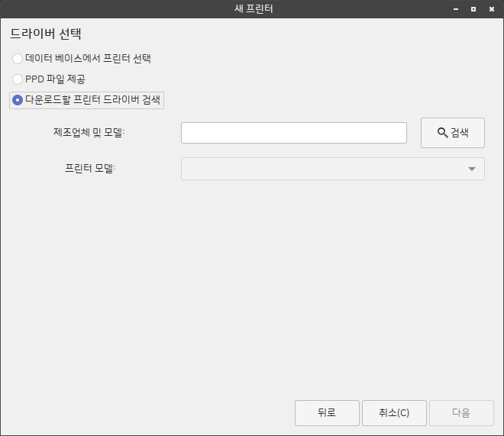Click the '드라이버 선택' heading
Image resolution: width=504 pixels, height=436 pixels.
click(45, 34)
